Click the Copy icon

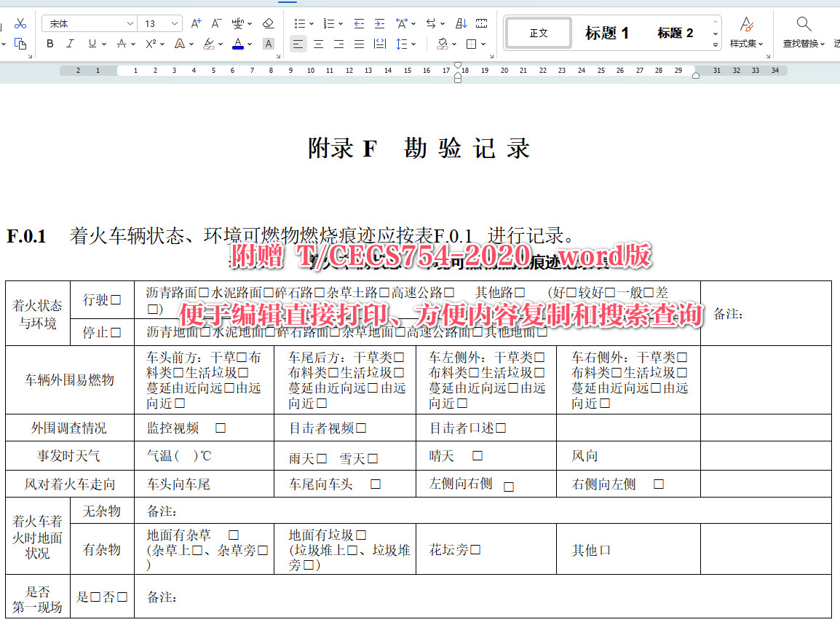tap(22, 44)
